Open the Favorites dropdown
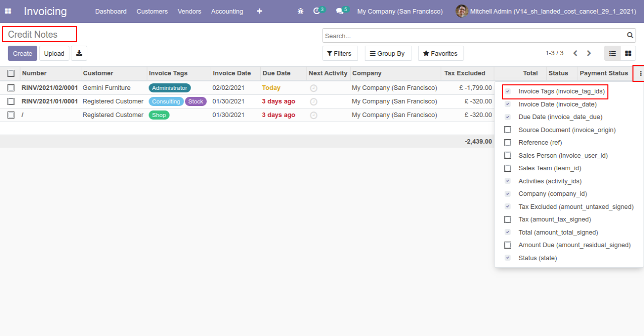The width and height of the screenshot is (644, 336). (441, 53)
